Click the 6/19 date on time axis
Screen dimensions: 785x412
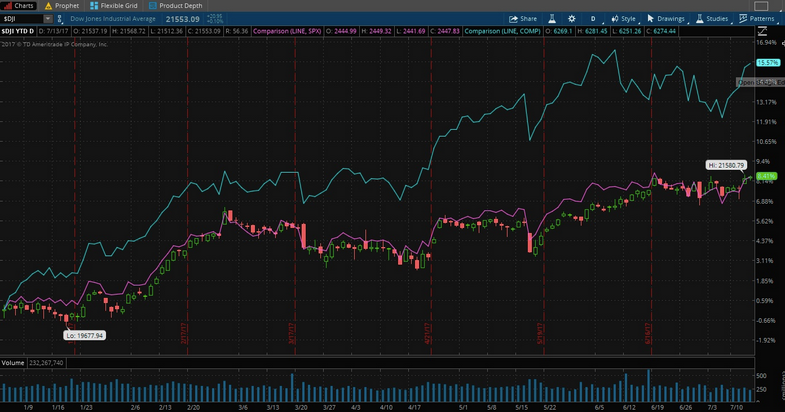tap(657, 407)
